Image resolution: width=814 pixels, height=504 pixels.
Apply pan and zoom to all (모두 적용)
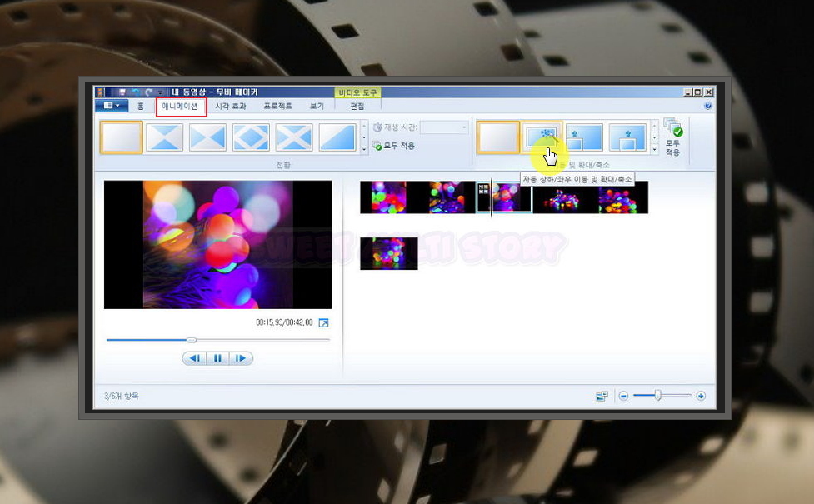point(673,137)
